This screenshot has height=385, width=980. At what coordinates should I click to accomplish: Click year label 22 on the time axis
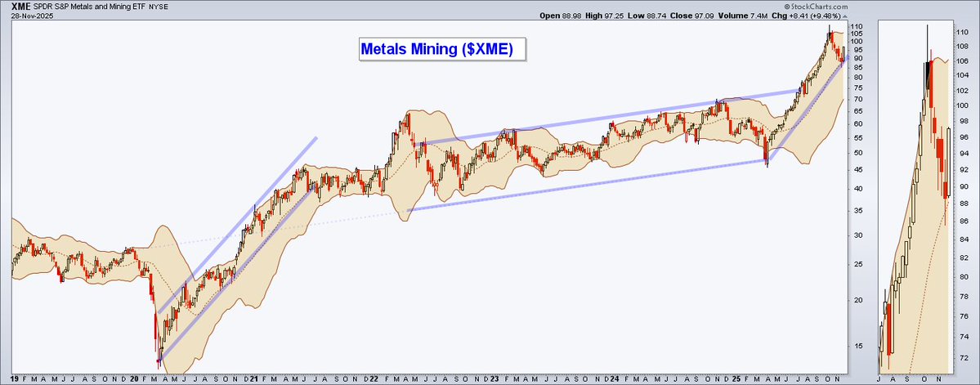tap(374, 378)
